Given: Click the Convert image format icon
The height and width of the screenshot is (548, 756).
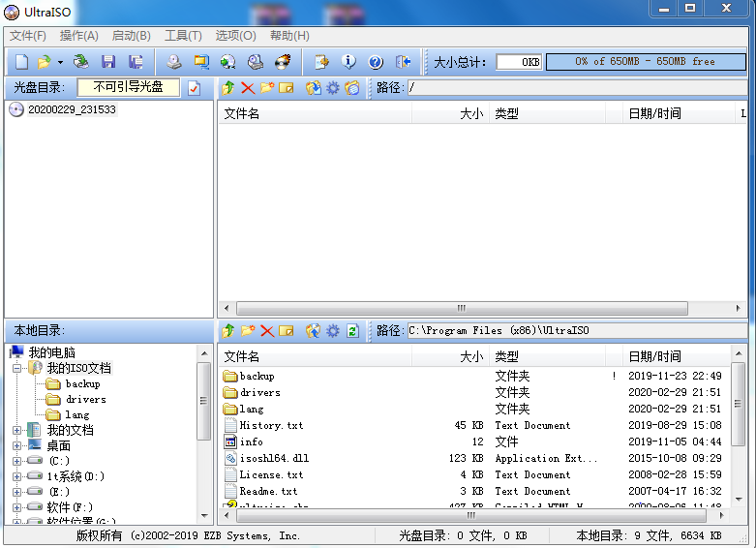Looking at the screenshot, I should coord(201,62).
